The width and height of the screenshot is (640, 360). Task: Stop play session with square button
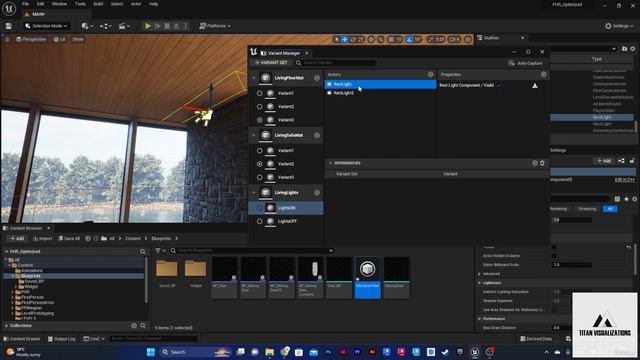(167, 26)
